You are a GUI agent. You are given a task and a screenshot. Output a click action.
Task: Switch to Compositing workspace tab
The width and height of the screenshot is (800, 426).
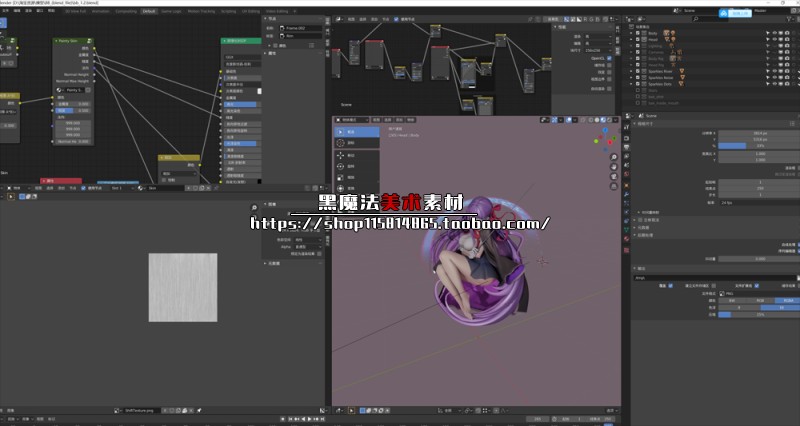point(126,11)
